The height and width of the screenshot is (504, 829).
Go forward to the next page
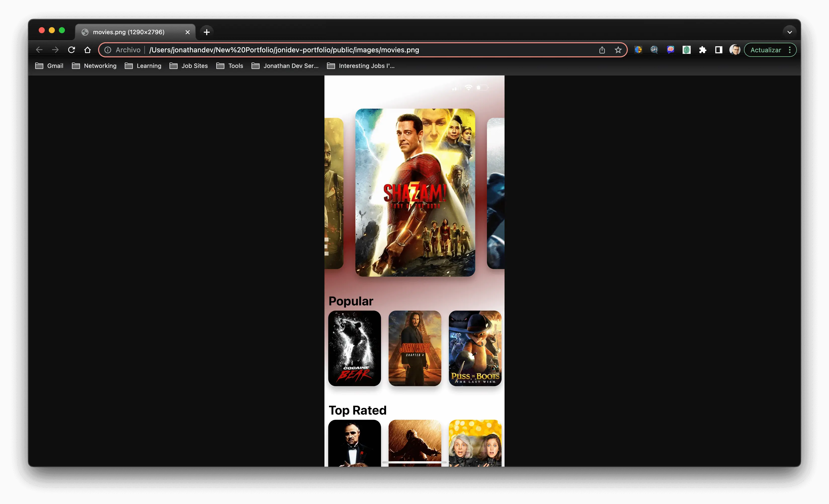click(x=55, y=50)
